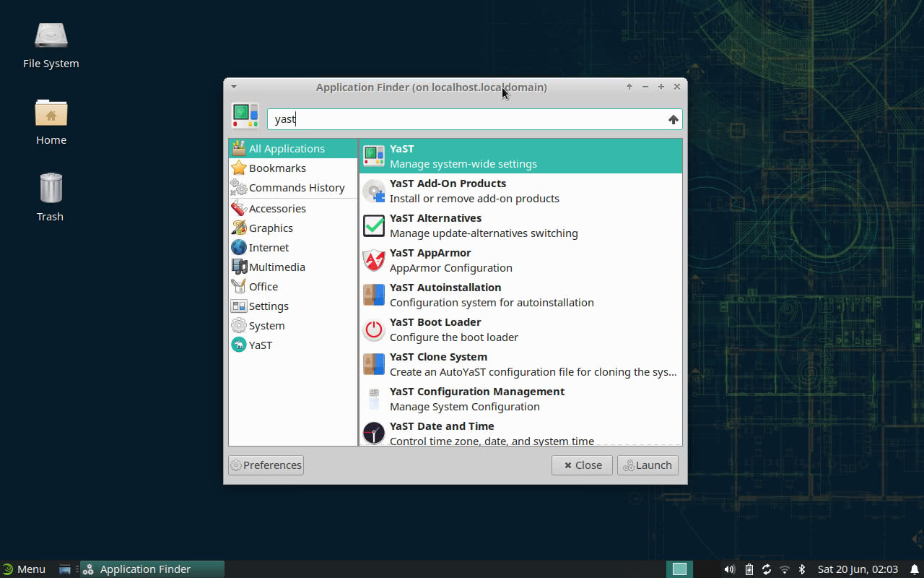924x578 pixels.
Task: Click the YaST Alternatives green checkmark icon
Action: tap(373, 225)
